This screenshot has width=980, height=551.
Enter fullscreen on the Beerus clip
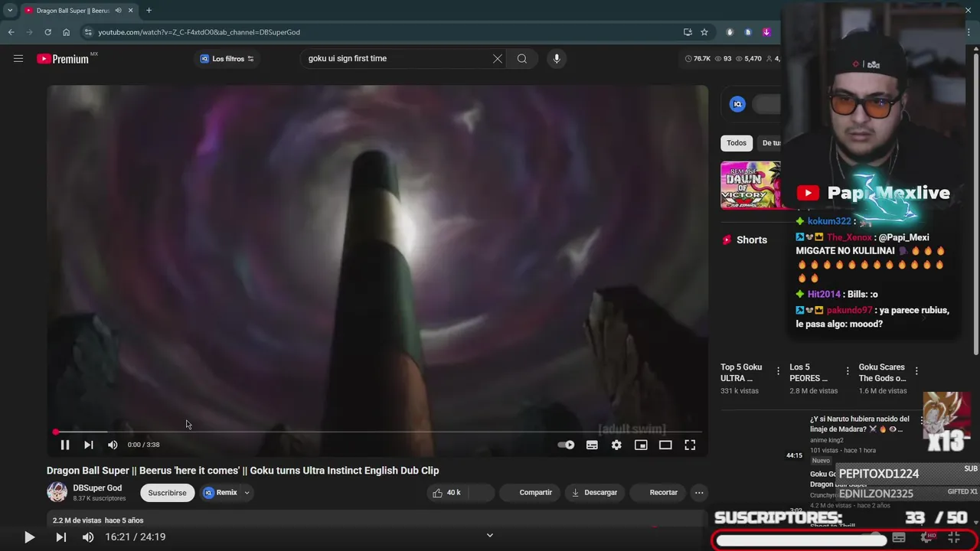pos(690,445)
